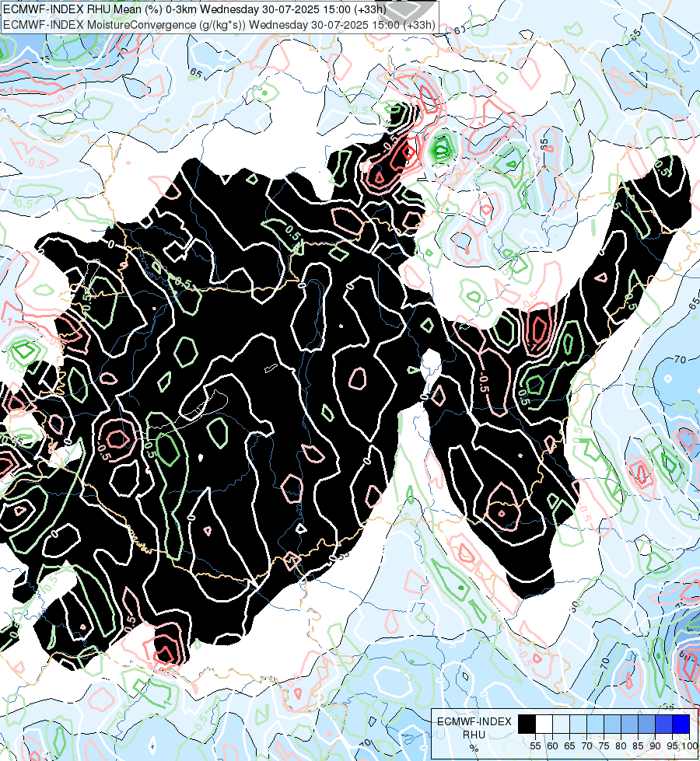
Task: Click the legend swatch between 60 and 65
Action: pyautogui.click(x=561, y=724)
